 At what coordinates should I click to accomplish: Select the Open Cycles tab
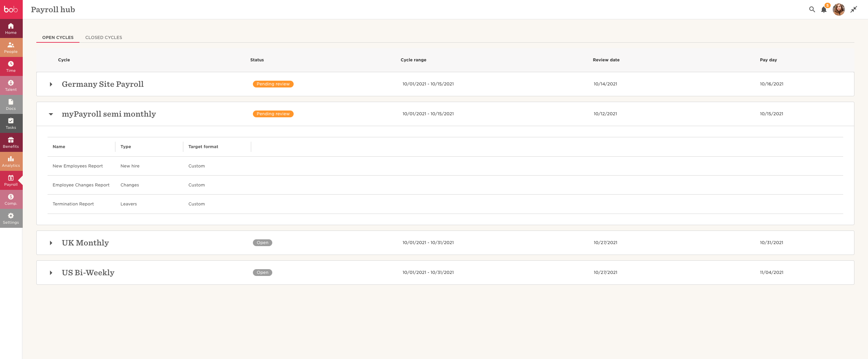coord(58,37)
